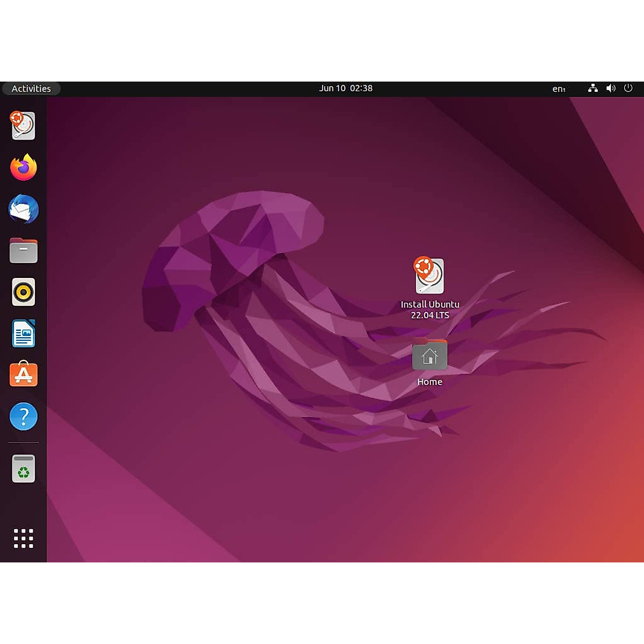Click the wired network status icon
Image resolution: width=644 pixels, height=644 pixels.
point(592,89)
